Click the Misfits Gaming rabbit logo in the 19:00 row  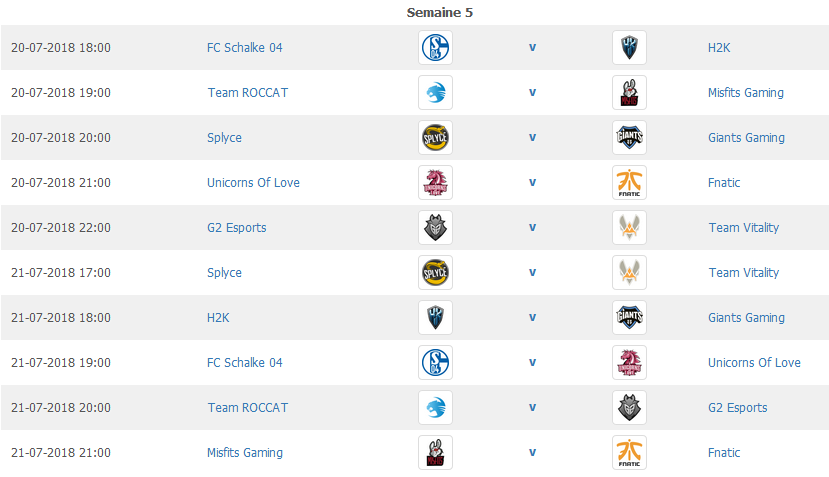[x=629, y=93]
